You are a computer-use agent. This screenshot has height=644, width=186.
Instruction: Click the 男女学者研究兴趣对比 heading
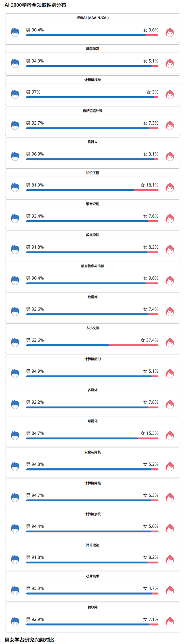(29, 640)
